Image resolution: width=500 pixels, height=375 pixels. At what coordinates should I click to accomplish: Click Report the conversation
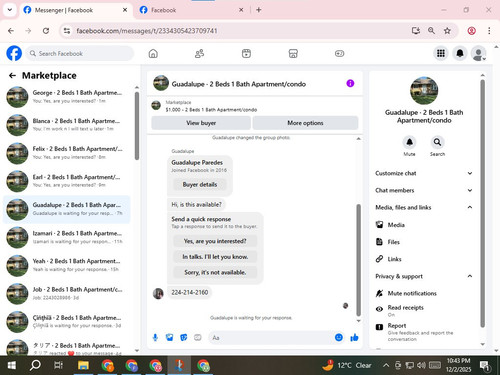[423, 332]
